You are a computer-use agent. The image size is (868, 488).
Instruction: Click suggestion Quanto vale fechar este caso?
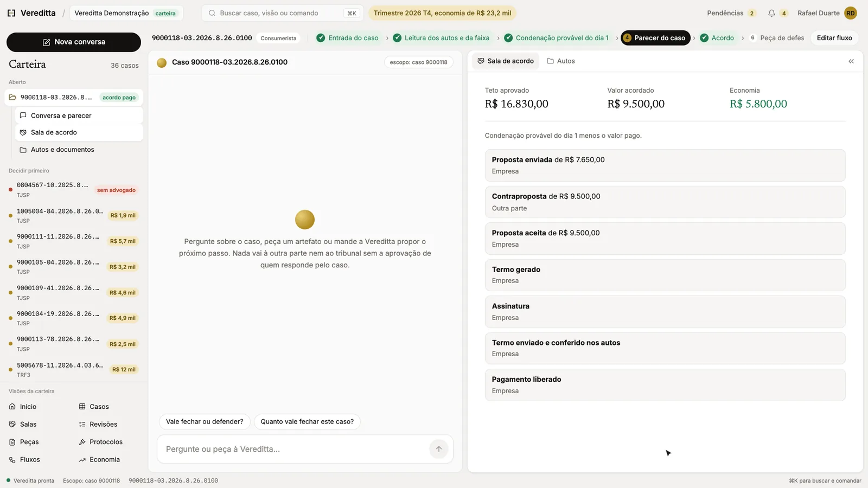[307, 422]
